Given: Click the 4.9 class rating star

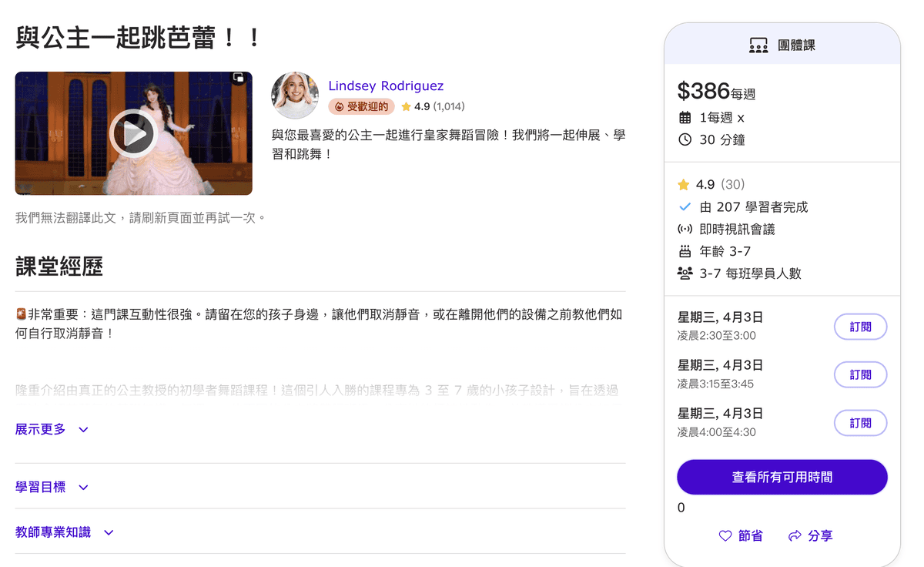Looking at the screenshot, I should point(683,185).
